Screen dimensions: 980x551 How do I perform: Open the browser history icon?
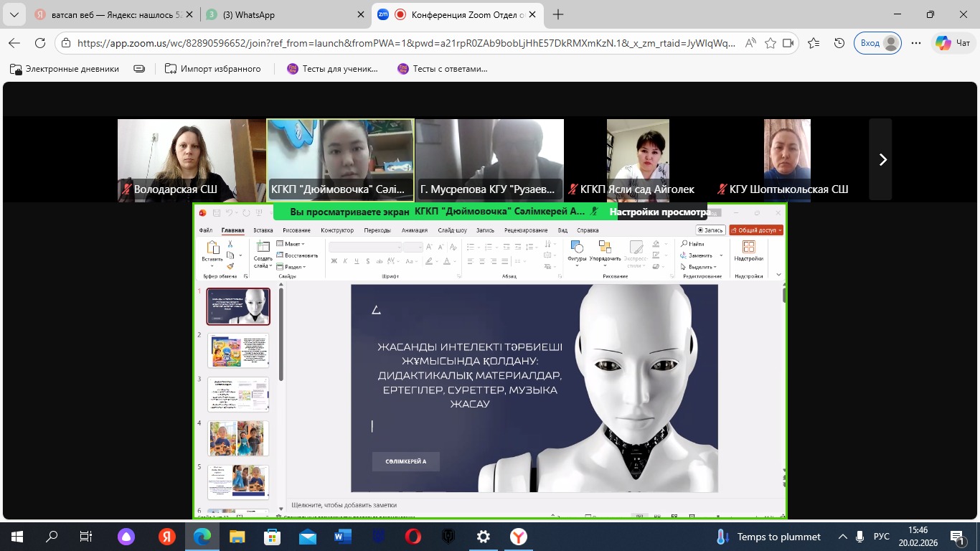click(839, 43)
